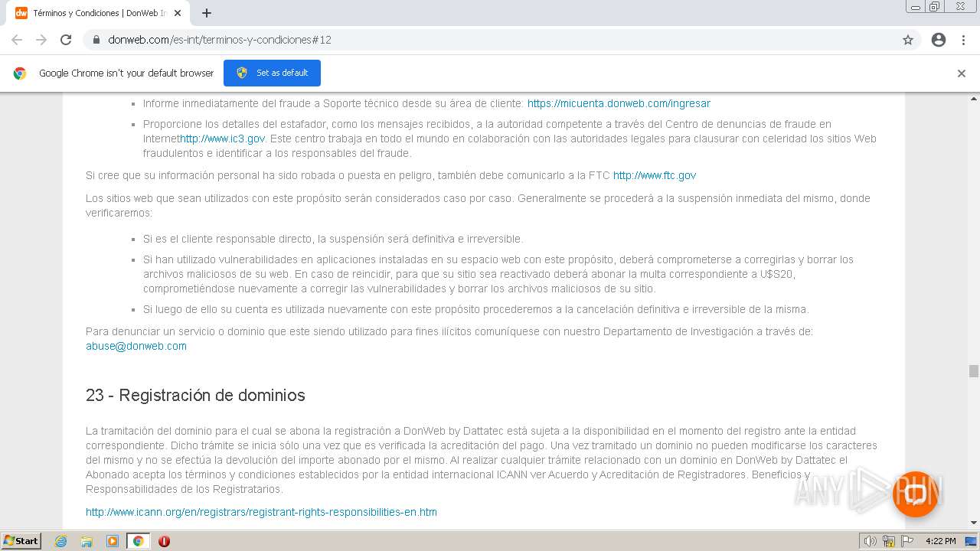The height and width of the screenshot is (551, 980).
Task: Click Chrome icon in default browser bar
Action: (x=20, y=73)
